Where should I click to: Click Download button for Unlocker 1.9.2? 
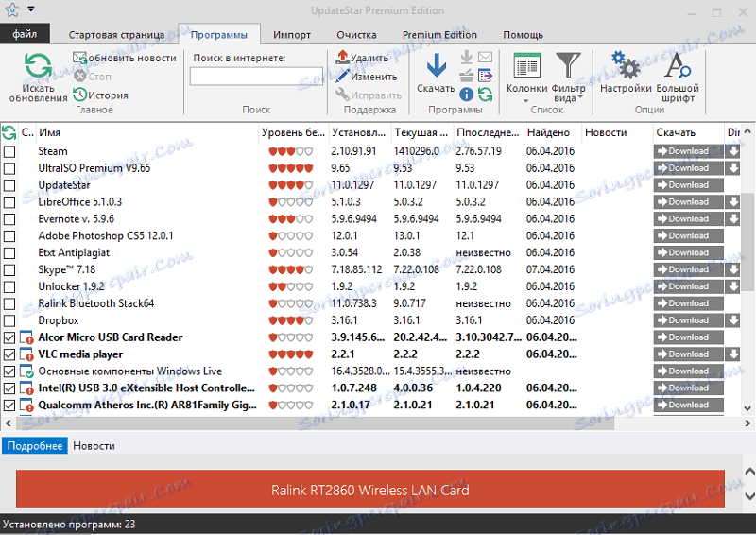(x=689, y=286)
